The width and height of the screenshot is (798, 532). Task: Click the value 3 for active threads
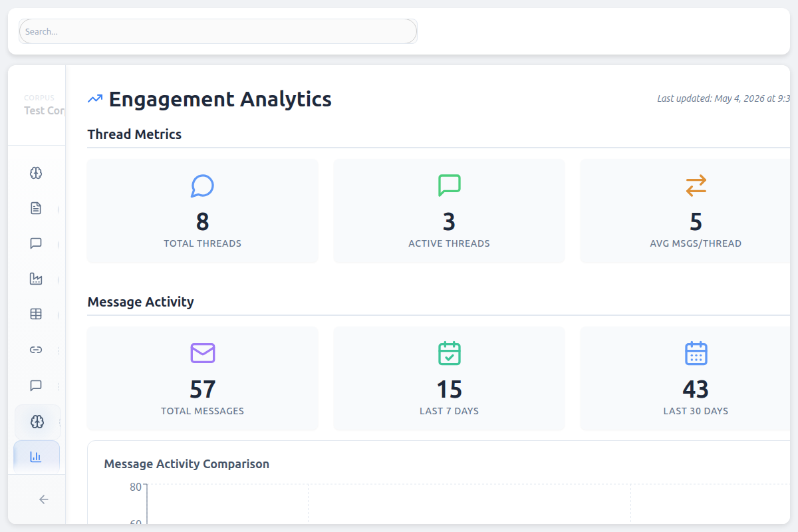(450, 221)
